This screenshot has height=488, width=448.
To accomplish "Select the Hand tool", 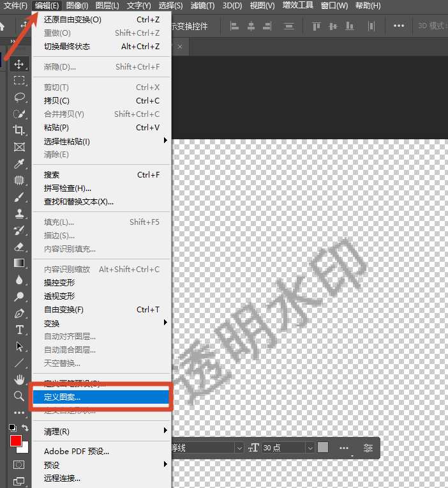I will pos(19,379).
